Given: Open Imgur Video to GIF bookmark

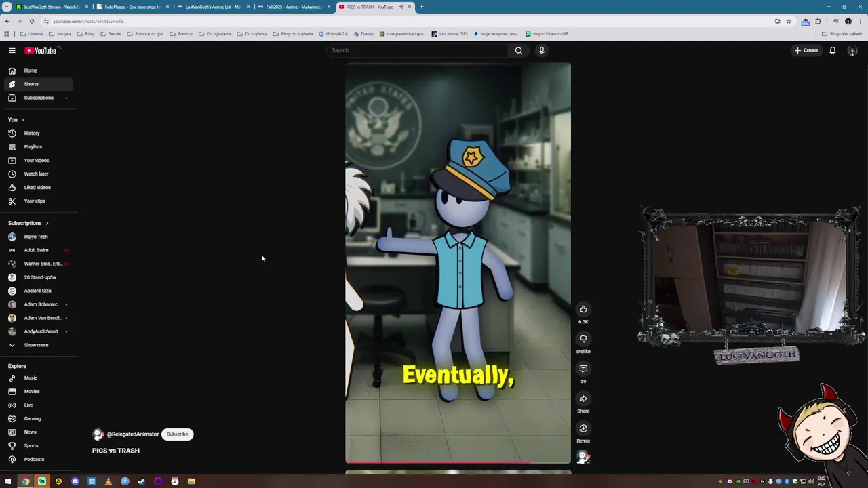Looking at the screenshot, I should tap(547, 34).
